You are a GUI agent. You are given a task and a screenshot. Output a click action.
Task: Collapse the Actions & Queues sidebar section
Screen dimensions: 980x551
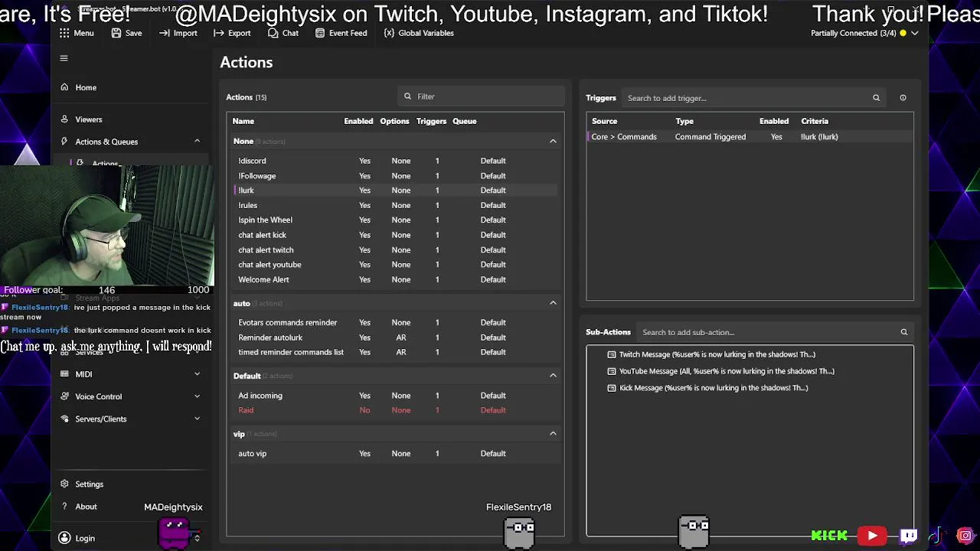(197, 142)
